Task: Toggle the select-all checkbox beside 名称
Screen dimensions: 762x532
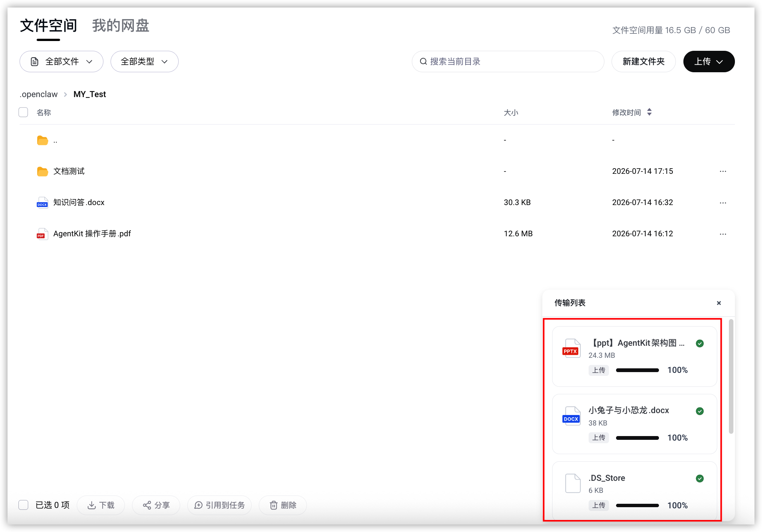Action: coord(23,112)
